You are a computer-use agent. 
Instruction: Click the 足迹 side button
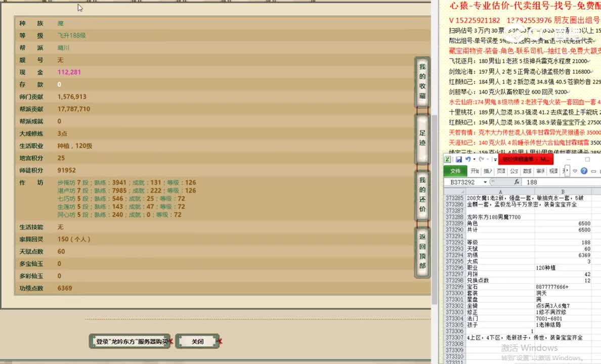click(x=422, y=139)
